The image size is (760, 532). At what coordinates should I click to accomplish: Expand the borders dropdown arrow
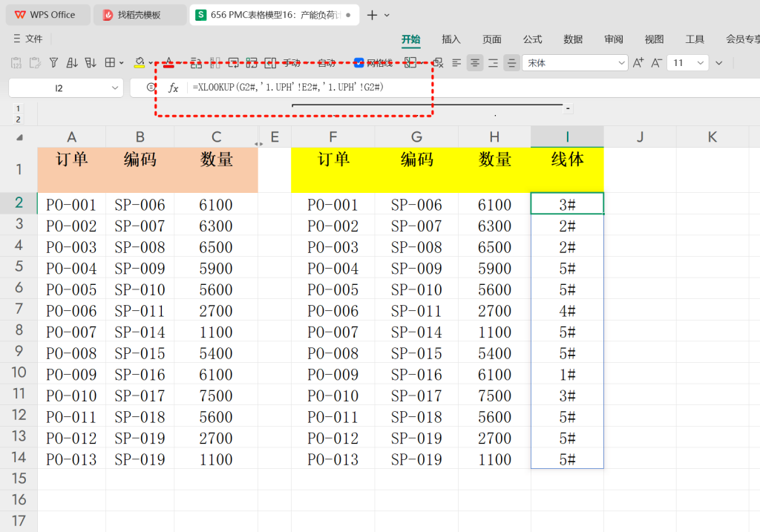click(121, 62)
